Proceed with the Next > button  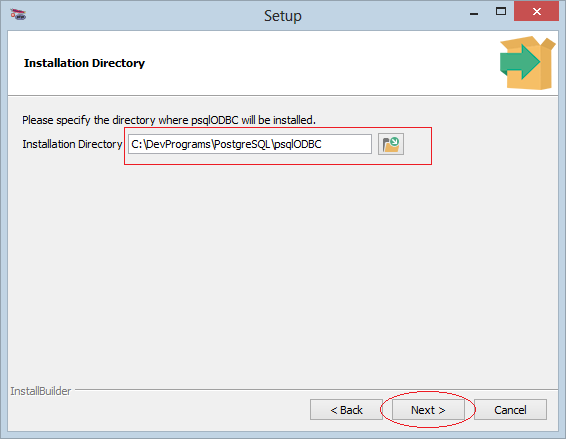pyautogui.click(x=428, y=410)
